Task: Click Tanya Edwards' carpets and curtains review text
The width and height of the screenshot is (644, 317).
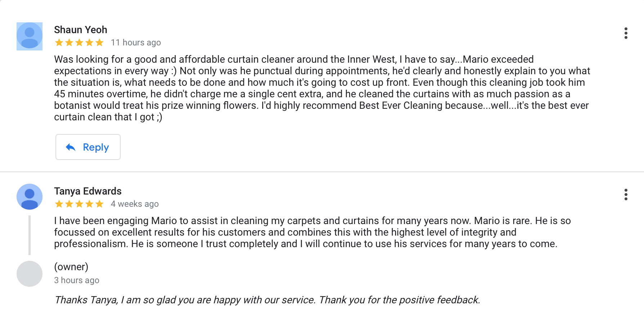Action: pyautogui.click(x=312, y=232)
